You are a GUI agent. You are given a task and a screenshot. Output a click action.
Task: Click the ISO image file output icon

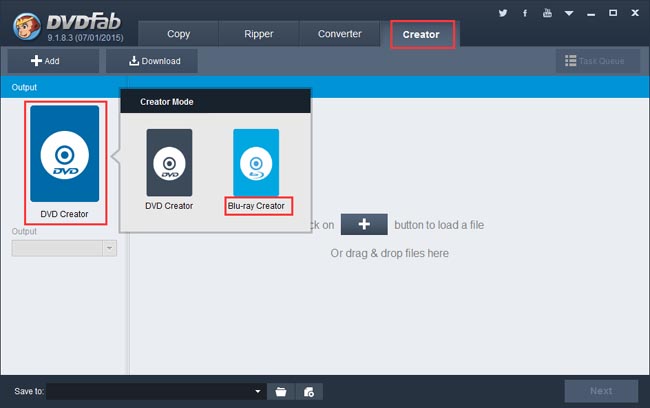coord(309,391)
